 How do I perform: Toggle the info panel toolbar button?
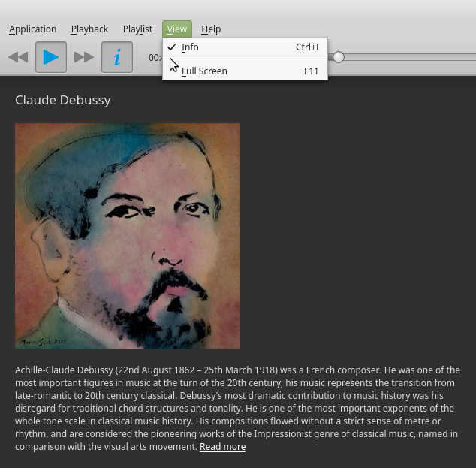pos(117,57)
